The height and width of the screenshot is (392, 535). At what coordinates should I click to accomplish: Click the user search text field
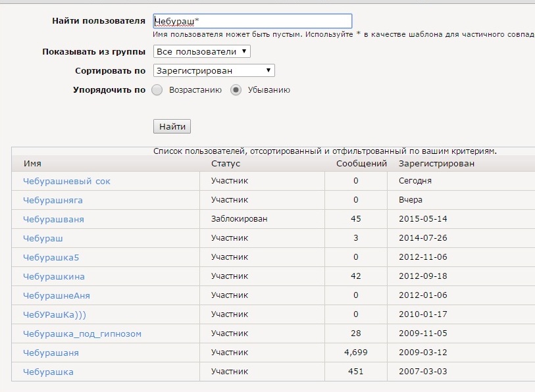pyautogui.click(x=252, y=21)
